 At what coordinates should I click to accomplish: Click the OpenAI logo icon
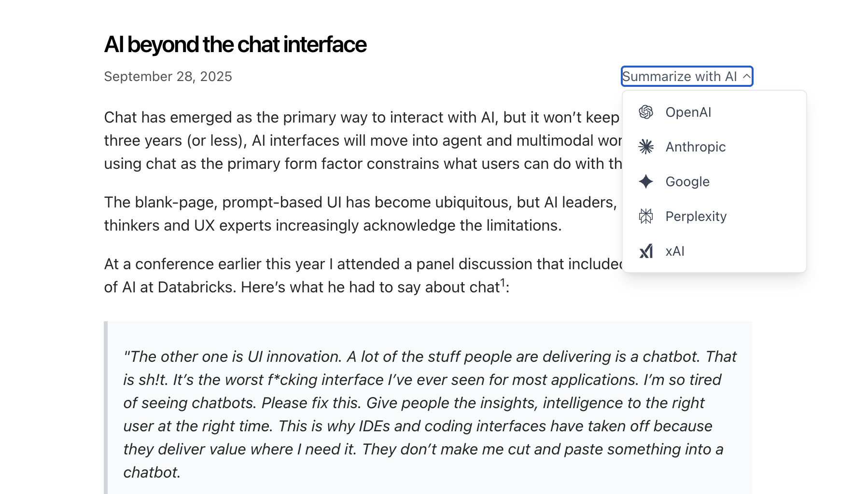(646, 112)
